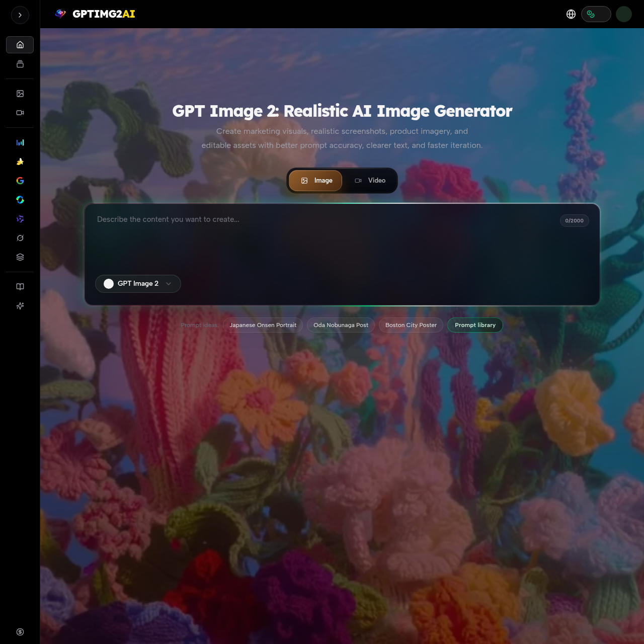The image size is (644, 644).
Task: Open the documentation book icon
Action: point(20,286)
